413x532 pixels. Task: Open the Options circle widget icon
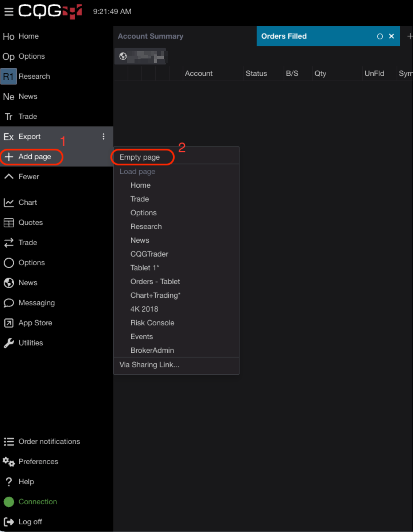point(9,263)
